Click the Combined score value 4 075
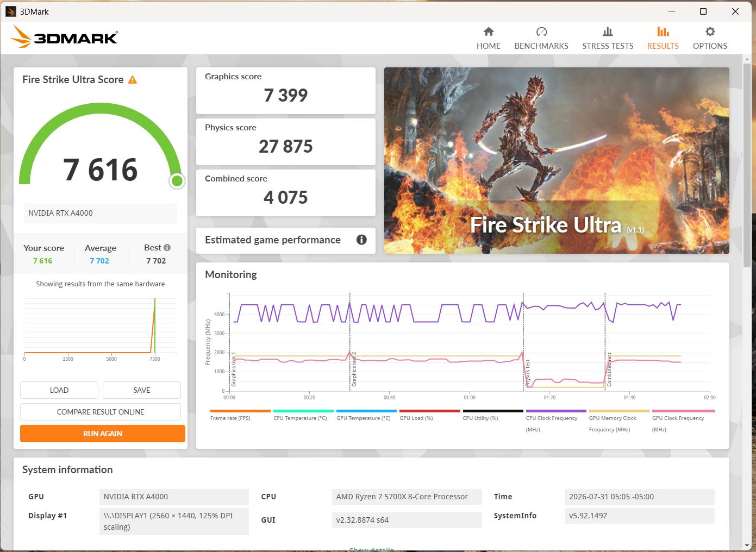This screenshot has height=552, width=756. point(286,197)
